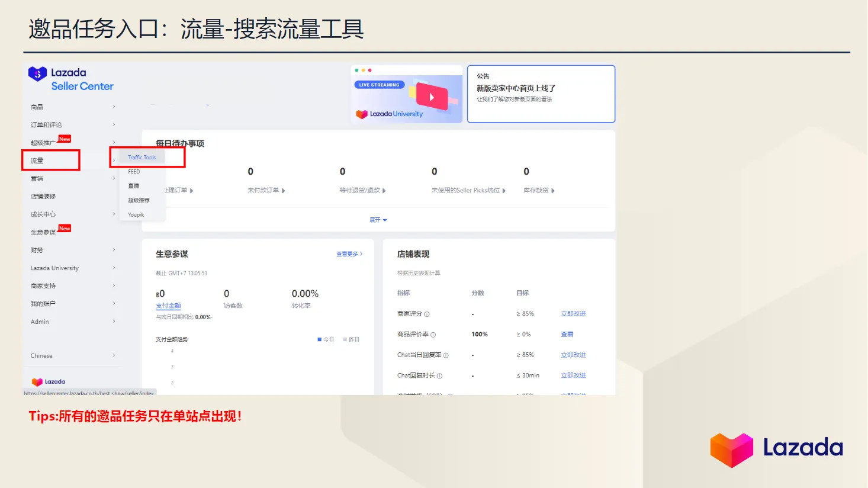Click the arrow beside 库存缺货
The width and height of the screenshot is (868, 488).
point(552,190)
